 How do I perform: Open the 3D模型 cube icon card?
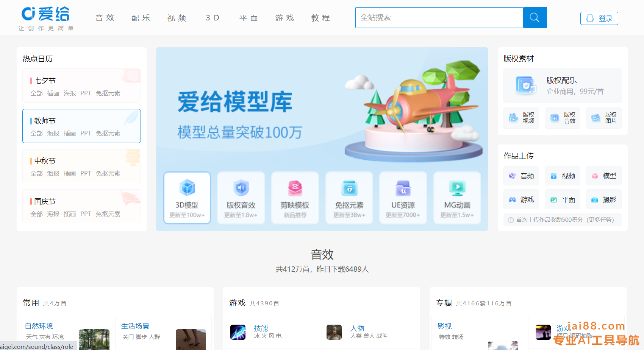tap(187, 198)
